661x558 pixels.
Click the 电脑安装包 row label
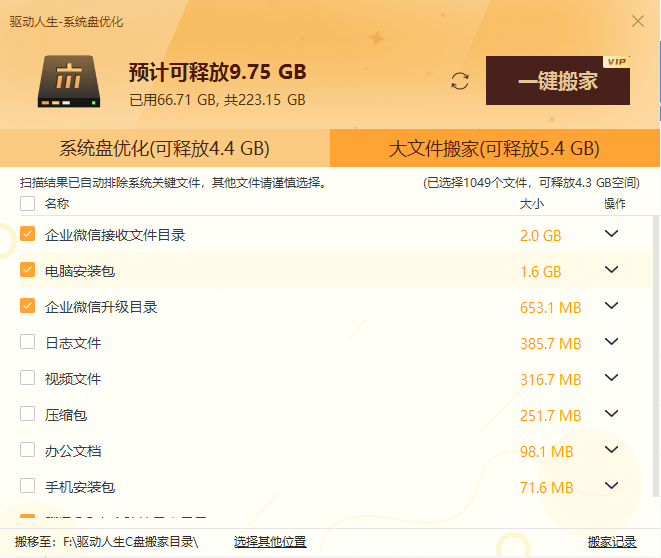(x=80, y=271)
